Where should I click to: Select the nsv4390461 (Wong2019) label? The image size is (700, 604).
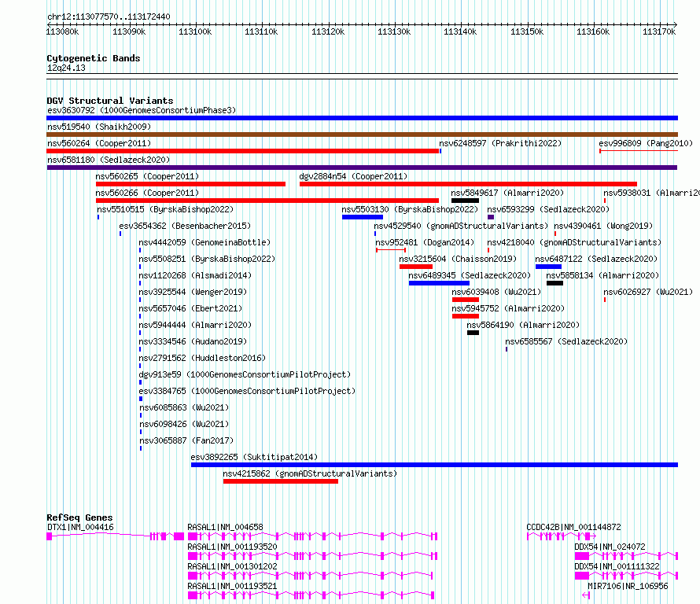tap(603, 226)
